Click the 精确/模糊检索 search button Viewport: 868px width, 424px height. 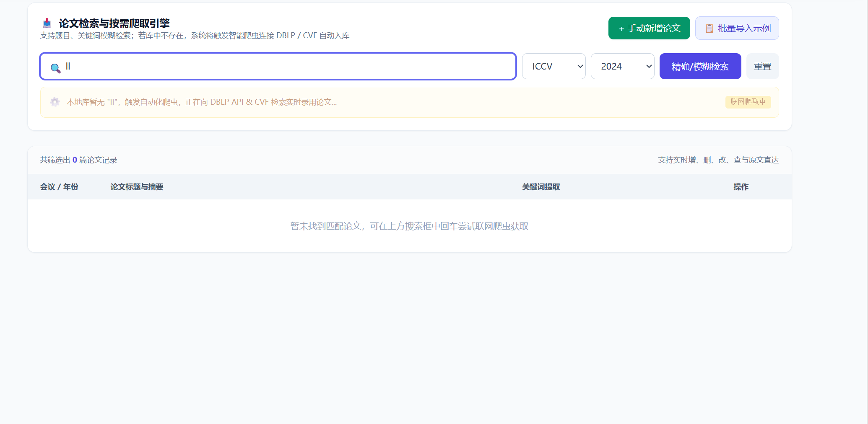point(700,66)
